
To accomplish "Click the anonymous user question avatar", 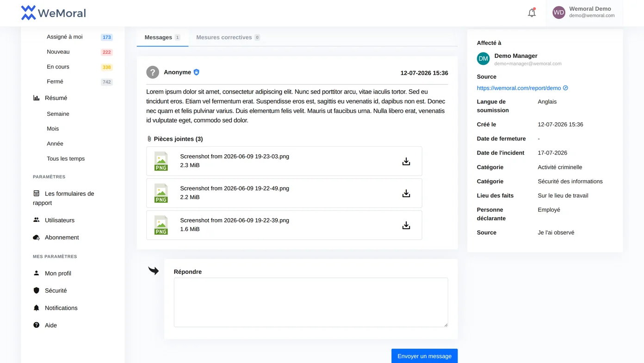I will click(x=153, y=72).
